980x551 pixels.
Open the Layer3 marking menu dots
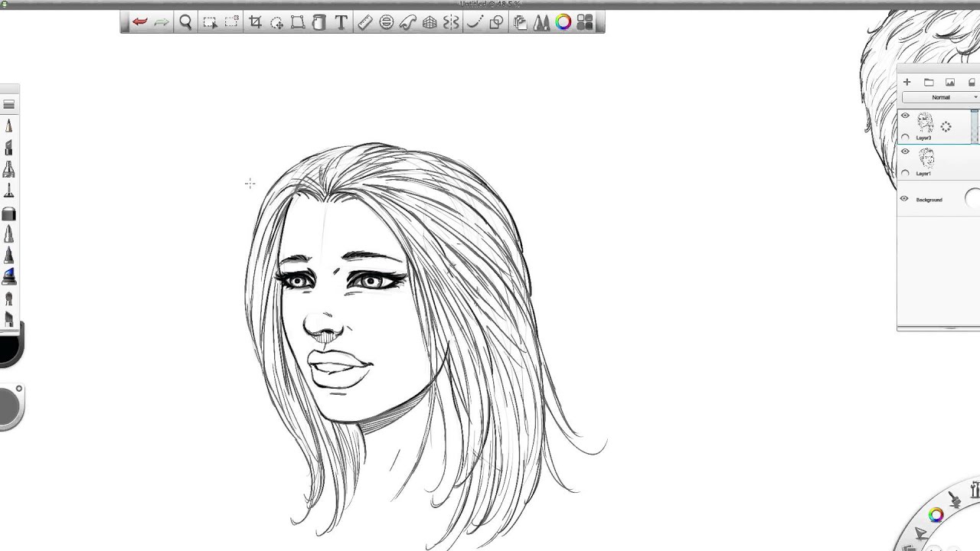946,127
